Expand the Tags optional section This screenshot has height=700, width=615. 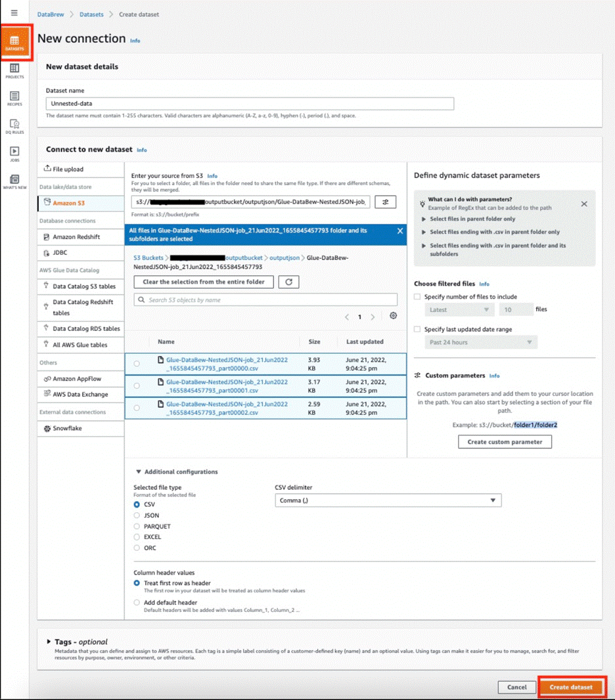click(x=49, y=642)
